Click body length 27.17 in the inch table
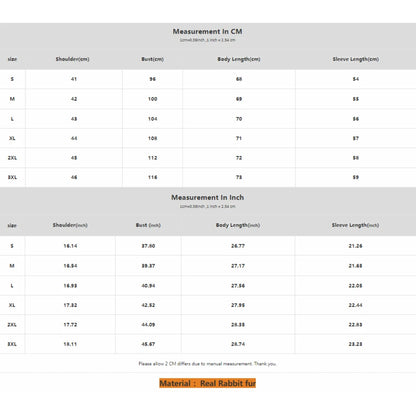This screenshot has height=416, width=416. pos(238,266)
